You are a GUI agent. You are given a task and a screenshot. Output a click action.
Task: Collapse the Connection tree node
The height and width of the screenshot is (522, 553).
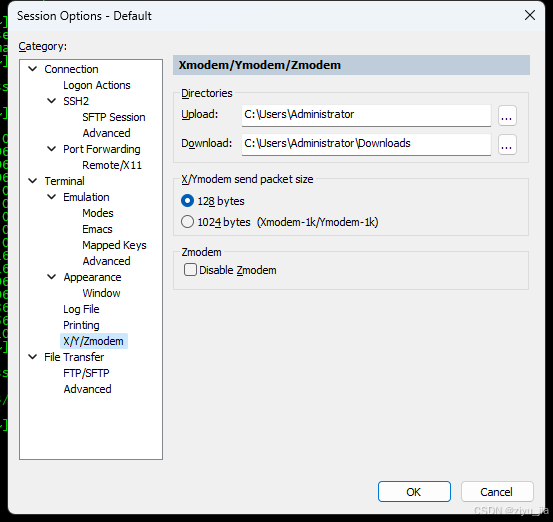32,69
